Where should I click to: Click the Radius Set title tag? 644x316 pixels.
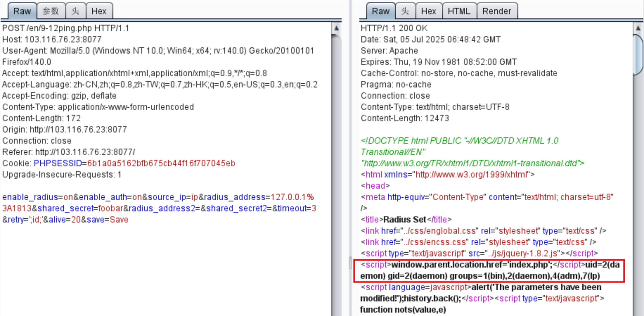tap(406, 220)
